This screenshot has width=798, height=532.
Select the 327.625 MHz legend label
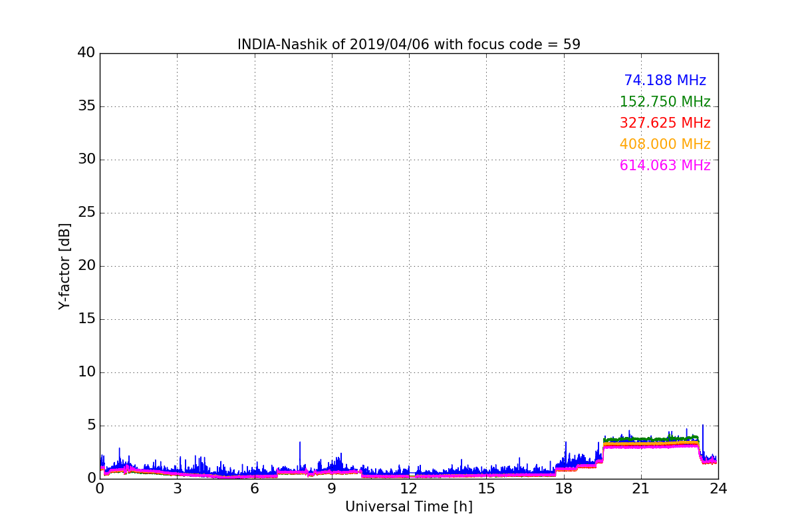coord(665,123)
